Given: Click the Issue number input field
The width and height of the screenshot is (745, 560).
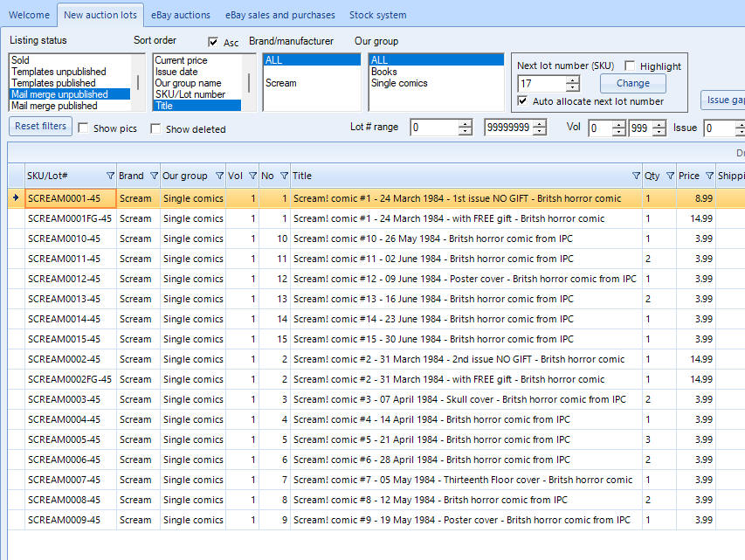Looking at the screenshot, I should [x=720, y=128].
